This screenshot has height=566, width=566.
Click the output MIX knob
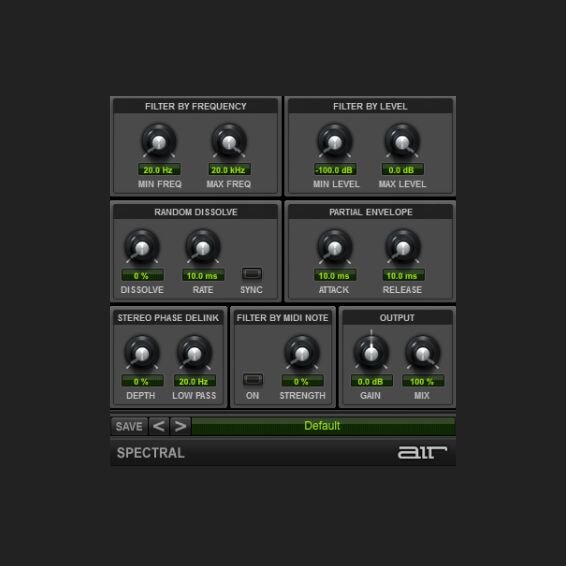point(423,353)
